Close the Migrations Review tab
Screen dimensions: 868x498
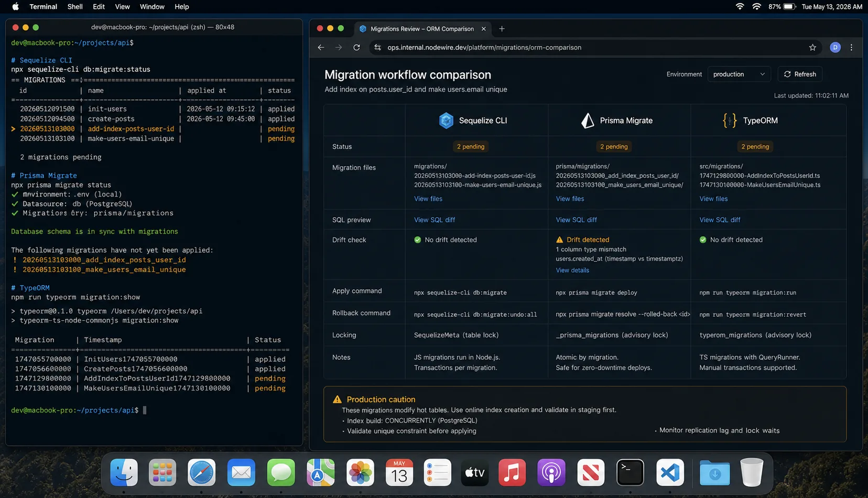point(483,29)
